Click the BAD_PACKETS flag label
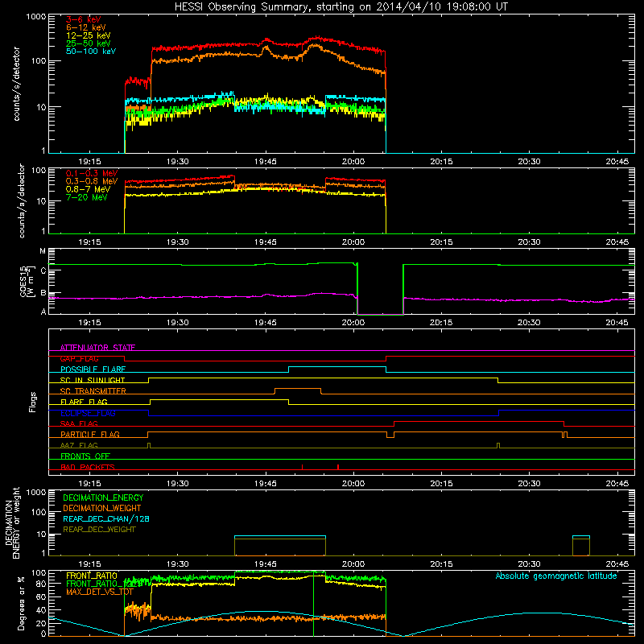Image resolution: width=644 pixels, height=644 pixels. coord(88,467)
